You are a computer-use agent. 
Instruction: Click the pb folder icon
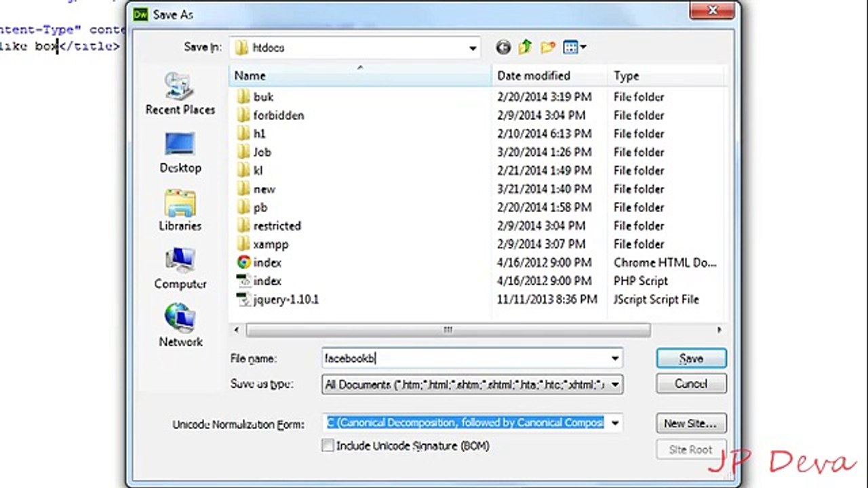coord(243,207)
